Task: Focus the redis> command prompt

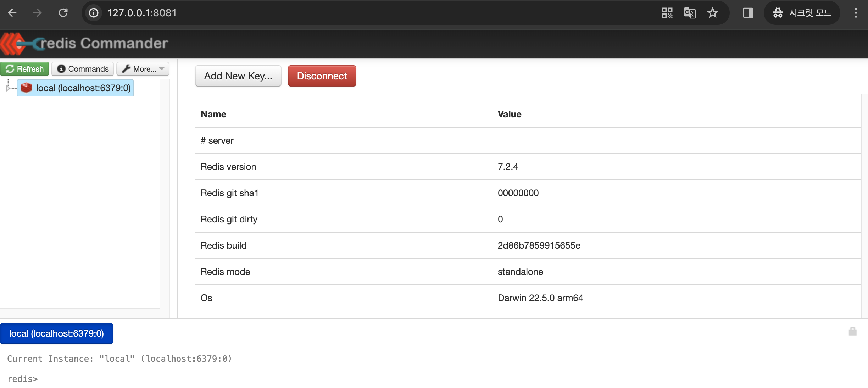Action: (x=23, y=379)
